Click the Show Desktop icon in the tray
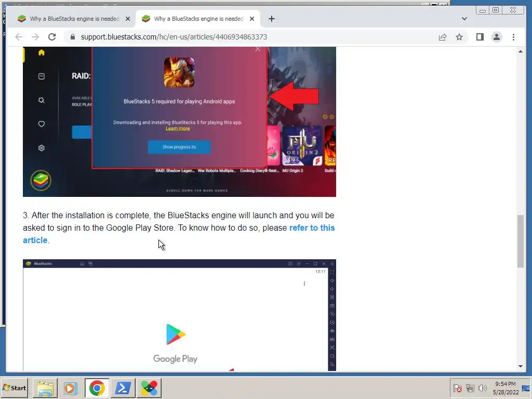 pyautogui.click(x=526, y=388)
